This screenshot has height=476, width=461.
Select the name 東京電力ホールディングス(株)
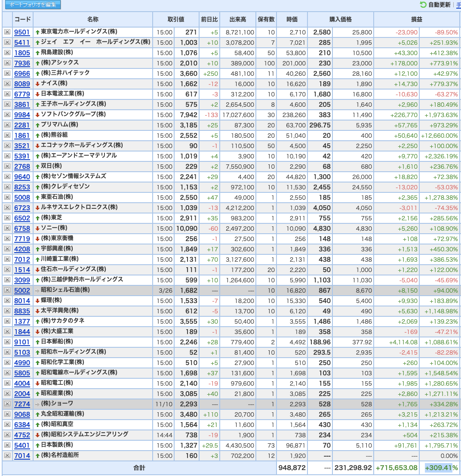(x=79, y=31)
